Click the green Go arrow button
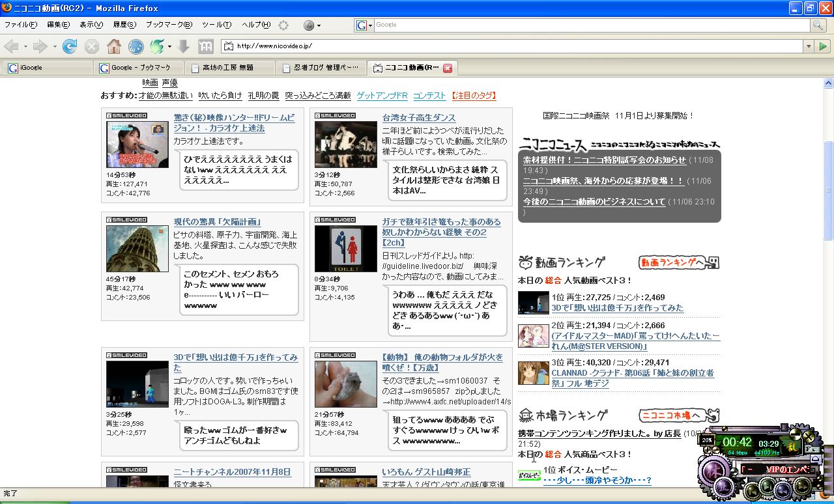 point(824,46)
